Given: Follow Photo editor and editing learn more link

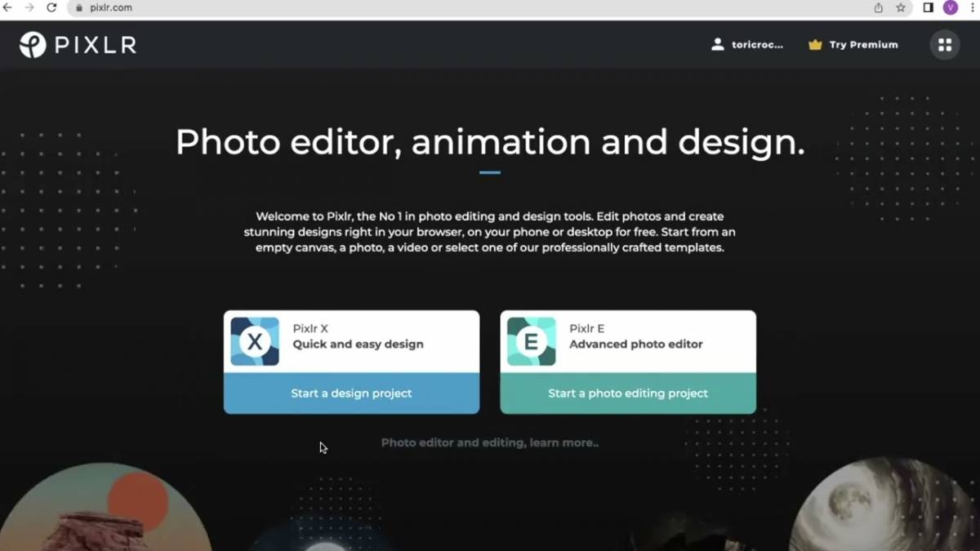Looking at the screenshot, I should (490, 442).
